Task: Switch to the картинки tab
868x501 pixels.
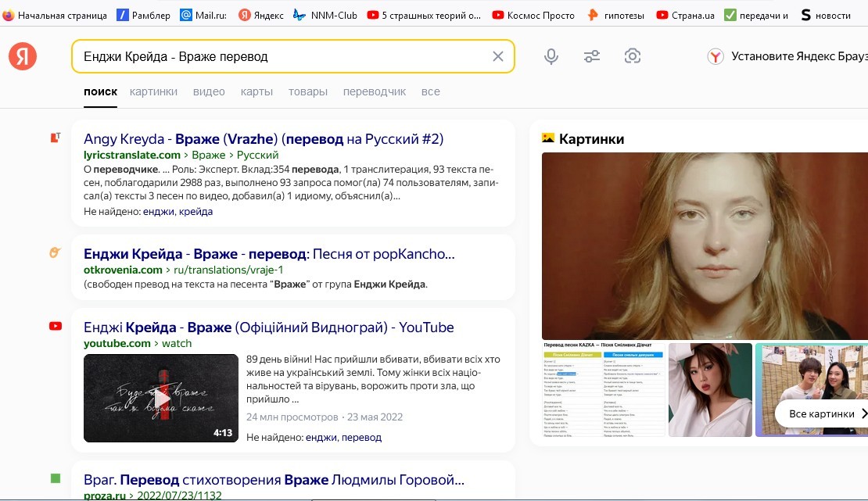Action: point(153,92)
